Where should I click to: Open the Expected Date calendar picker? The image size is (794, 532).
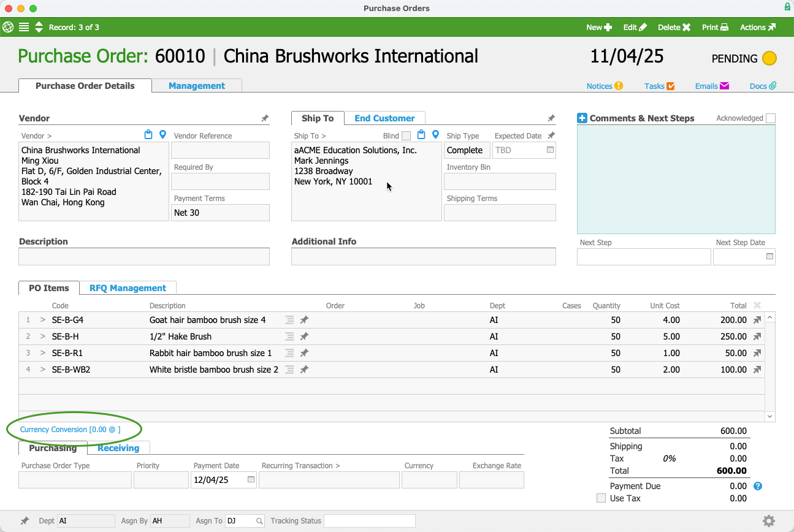[x=550, y=150]
